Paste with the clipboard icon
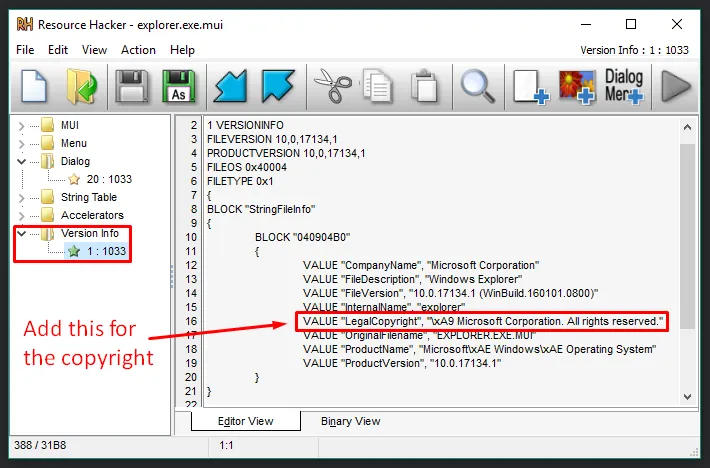Screen dimensions: 710x468 (x=425, y=86)
